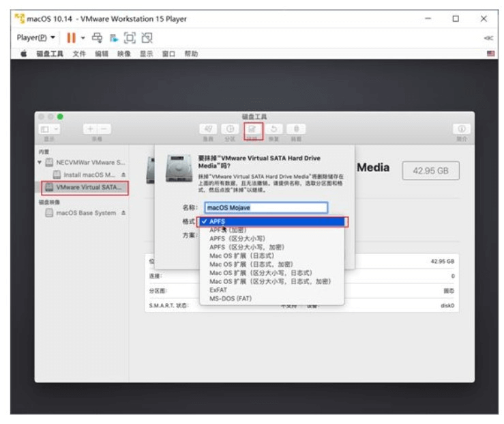Select VMware Virtual SATA... in sidebar
504x424 pixels.
coord(85,186)
